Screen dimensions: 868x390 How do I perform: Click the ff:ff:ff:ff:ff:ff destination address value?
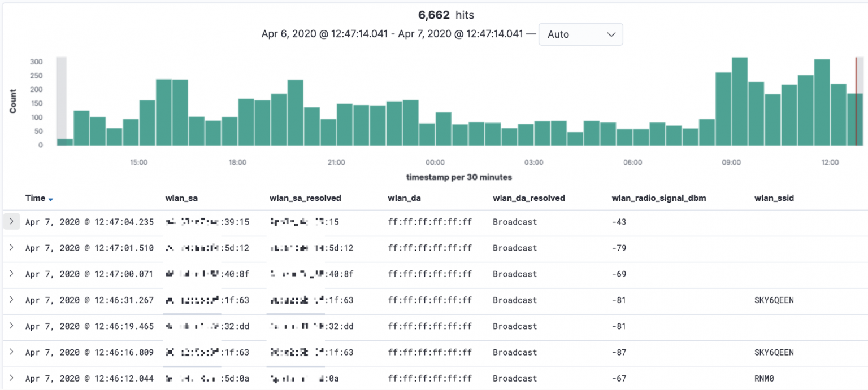(x=430, y=221)
